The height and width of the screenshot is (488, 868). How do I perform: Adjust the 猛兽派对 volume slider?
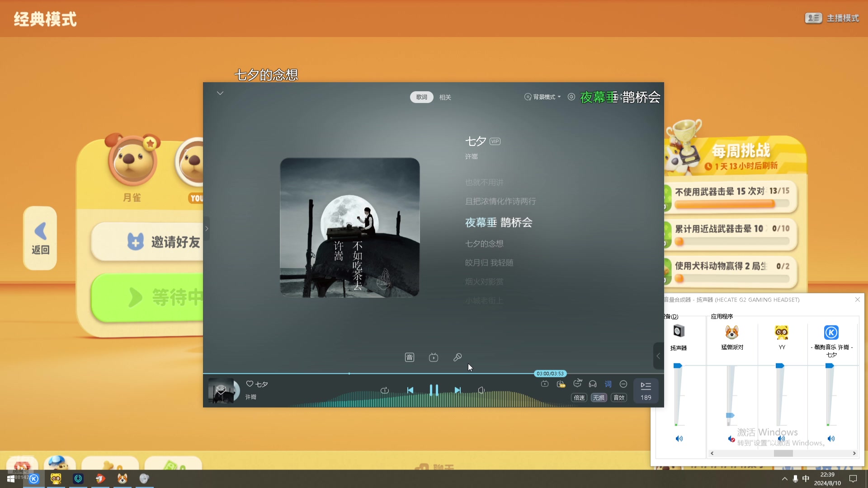tap(730, 415)
